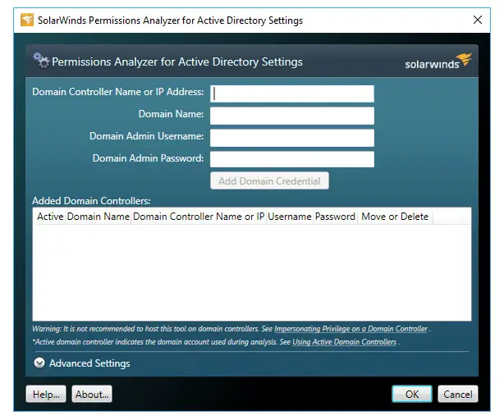The image size is (504, 420).
Task: Click into the Domain Name field
Action: (x=292, y=116)
